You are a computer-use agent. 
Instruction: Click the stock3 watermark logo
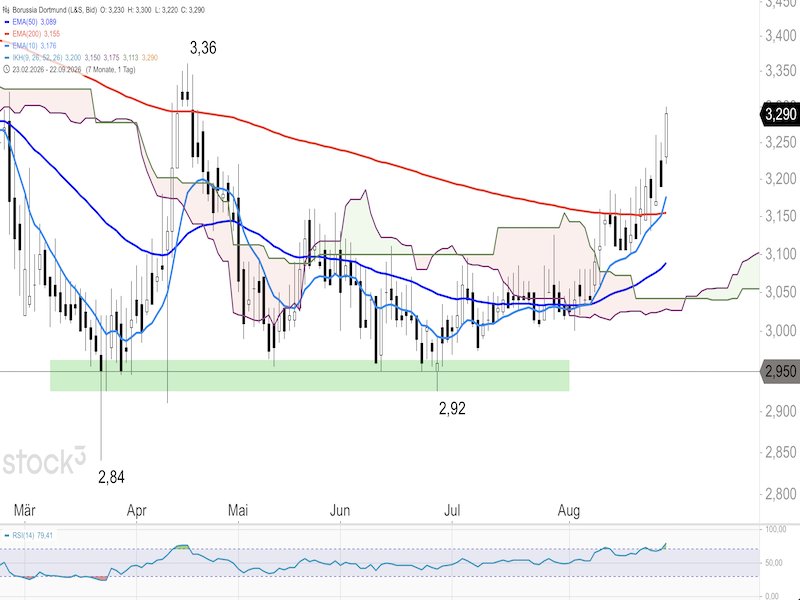point(44,461)
